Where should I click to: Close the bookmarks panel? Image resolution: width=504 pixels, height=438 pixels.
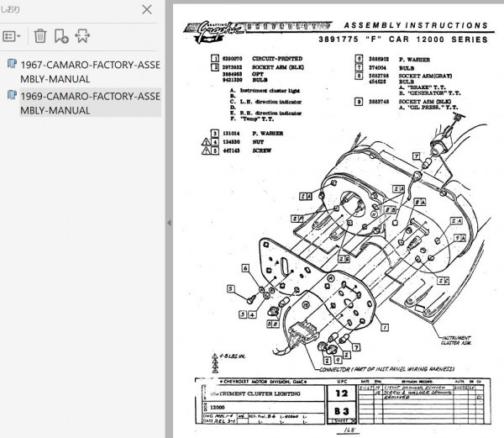147,9
